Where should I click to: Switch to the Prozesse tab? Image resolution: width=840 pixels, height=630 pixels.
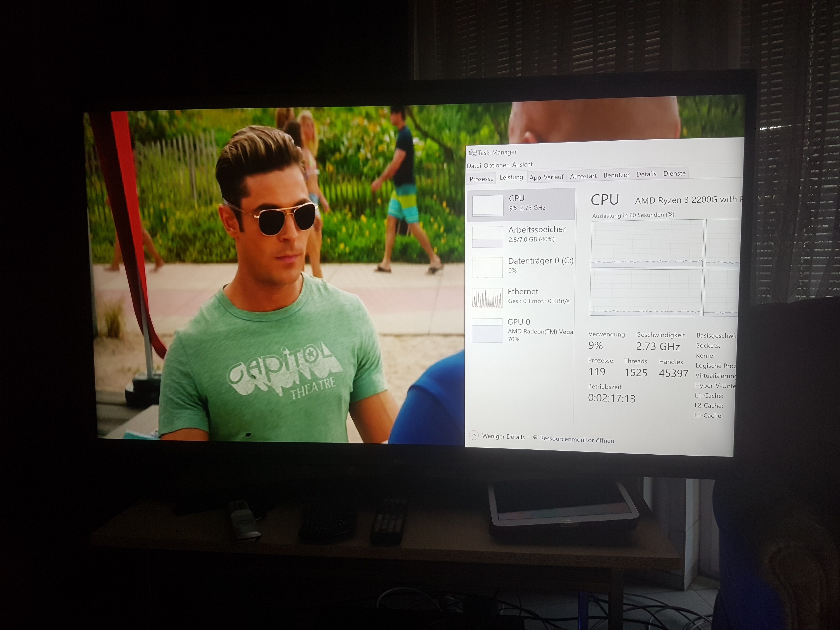(481, 179)
